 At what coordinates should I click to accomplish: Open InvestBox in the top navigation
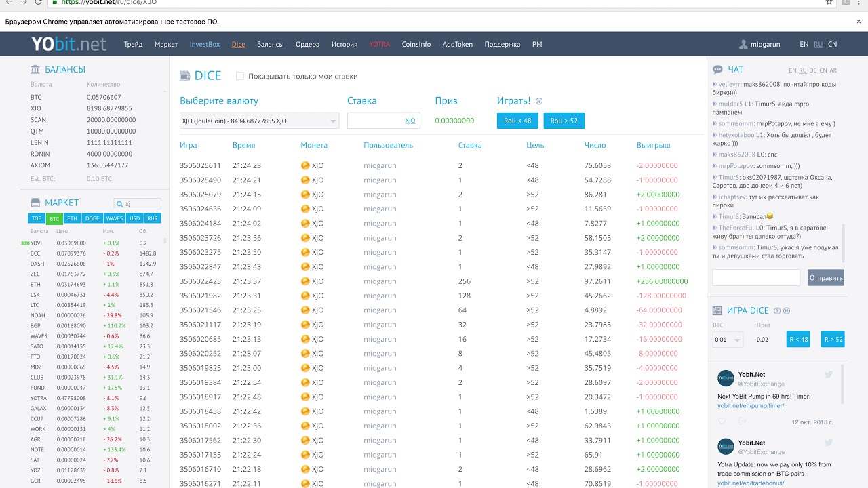point(205,45)
